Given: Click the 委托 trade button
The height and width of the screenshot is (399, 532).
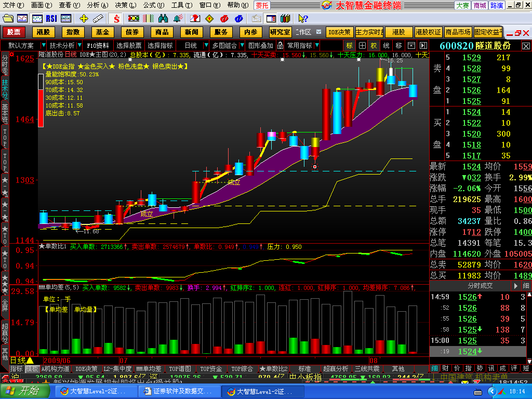Looking at the screenshot, I should 262,5.
